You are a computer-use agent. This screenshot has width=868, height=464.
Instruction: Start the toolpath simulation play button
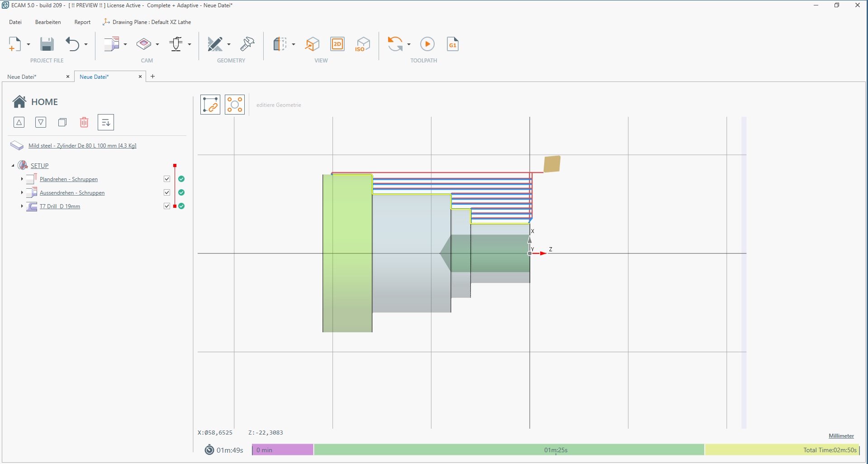(x=427, y=44)
